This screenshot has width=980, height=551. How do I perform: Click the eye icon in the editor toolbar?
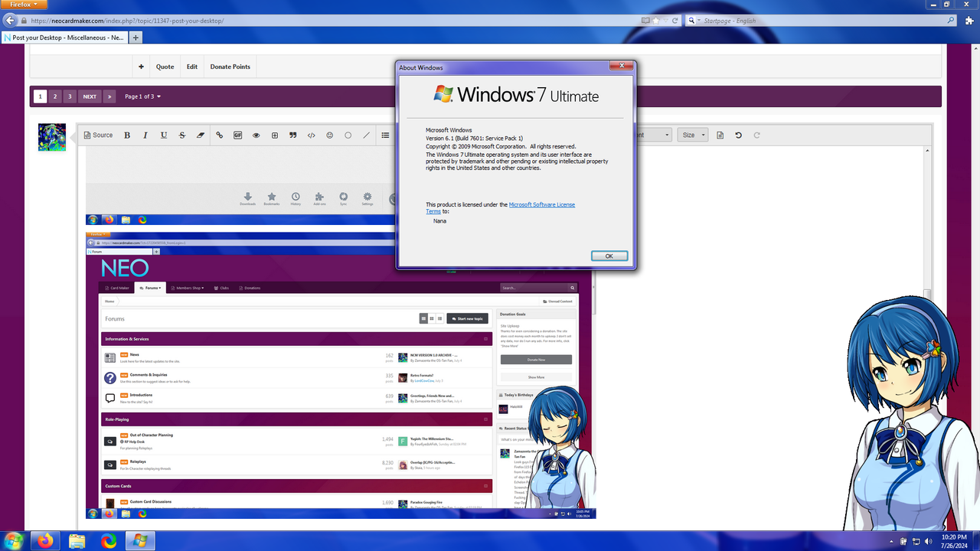(x=256, y=135)
